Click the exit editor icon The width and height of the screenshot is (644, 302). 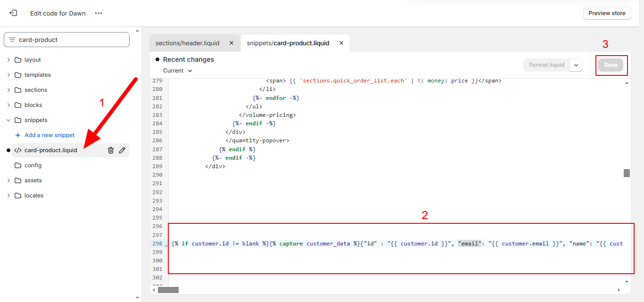[13, 13]
